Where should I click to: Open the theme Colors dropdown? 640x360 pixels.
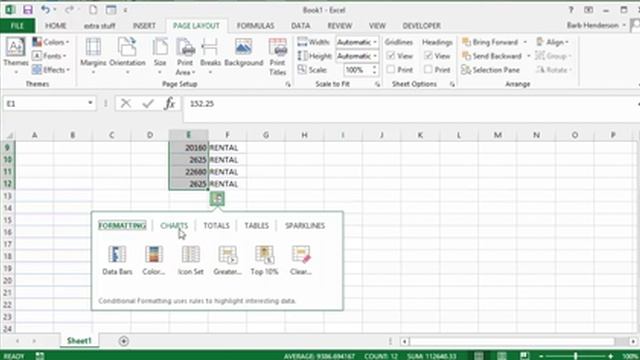click(51, 42)
